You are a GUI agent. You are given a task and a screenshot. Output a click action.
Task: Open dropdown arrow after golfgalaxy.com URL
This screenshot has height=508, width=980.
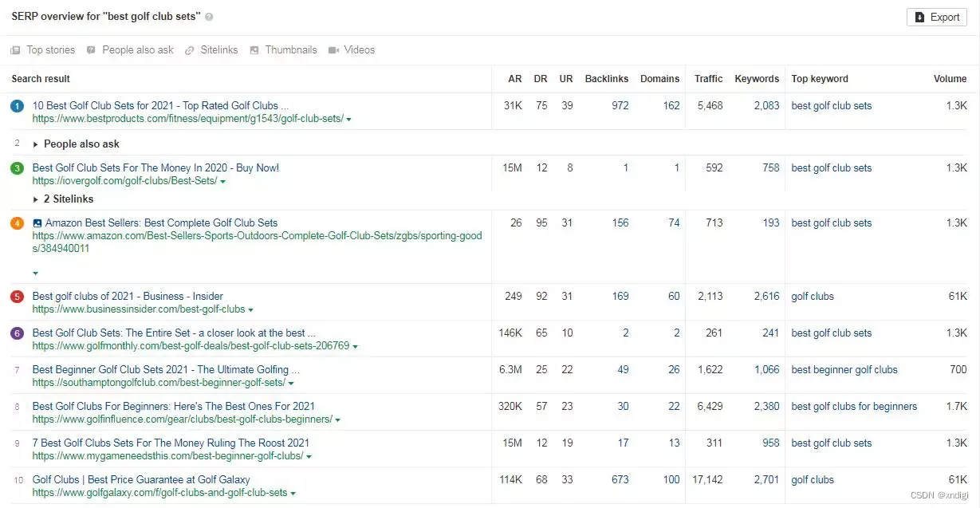tap(293, 494)
